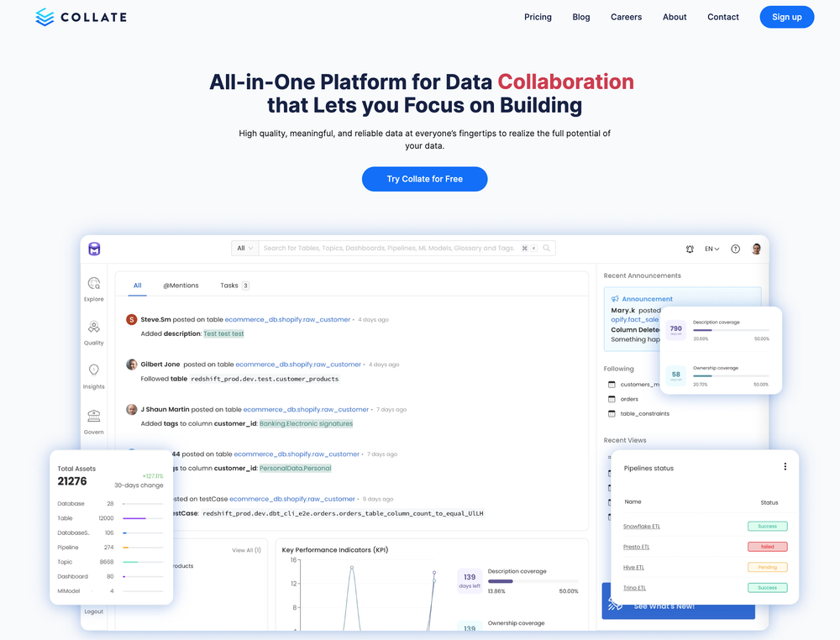The image size is (840, 640).
Task: Click the Announcement megaphone icon
Action: click(x=615, y=299)
